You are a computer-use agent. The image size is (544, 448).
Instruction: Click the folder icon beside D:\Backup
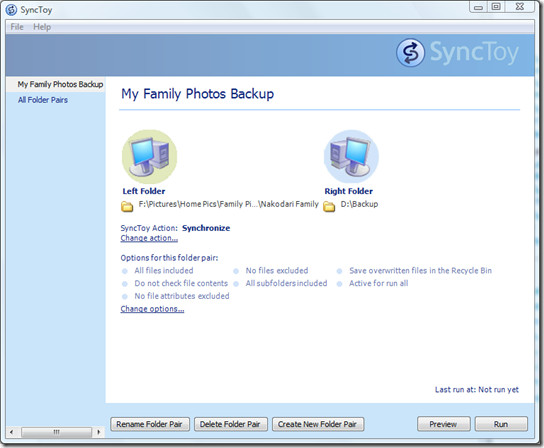click(x=329, y=206)
